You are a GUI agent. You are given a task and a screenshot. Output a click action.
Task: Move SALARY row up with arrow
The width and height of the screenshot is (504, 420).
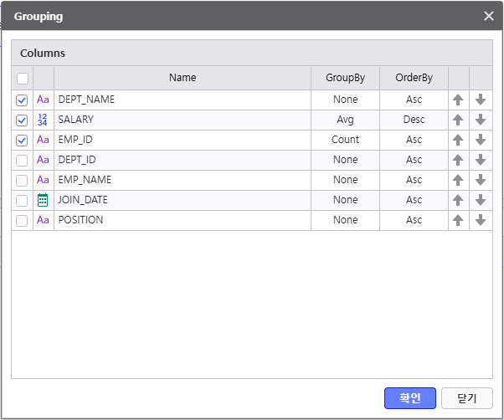458,120
